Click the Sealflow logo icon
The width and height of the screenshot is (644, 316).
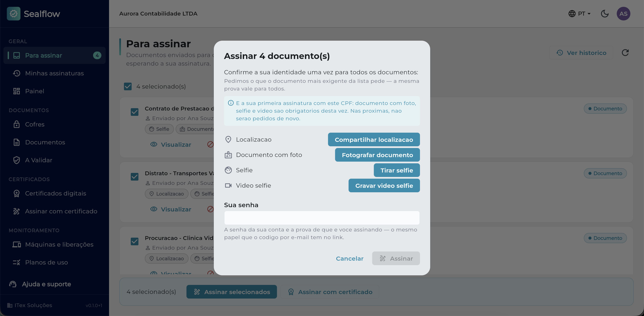pos(13,13)
